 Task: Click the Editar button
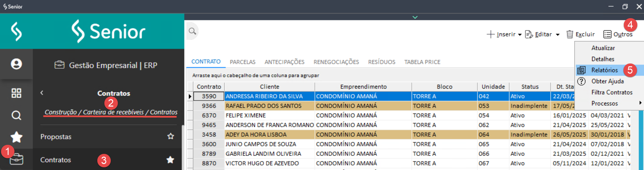point(538,34)
